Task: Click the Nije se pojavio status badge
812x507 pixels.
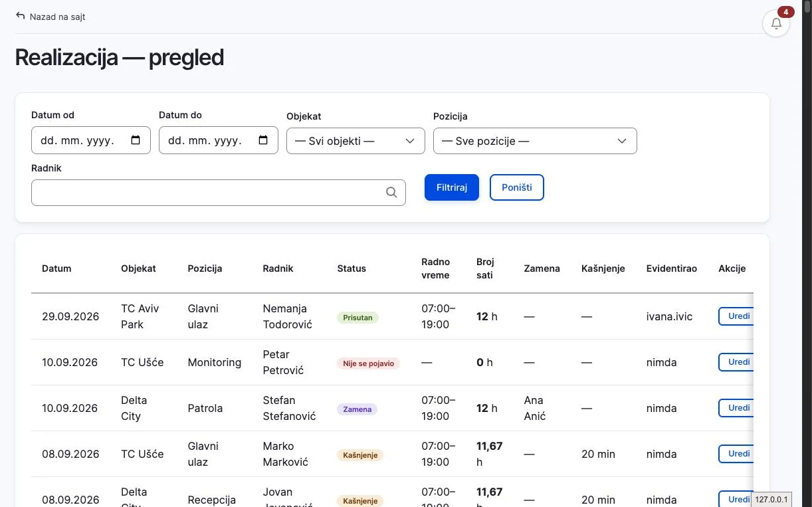Action: point(369,363)
